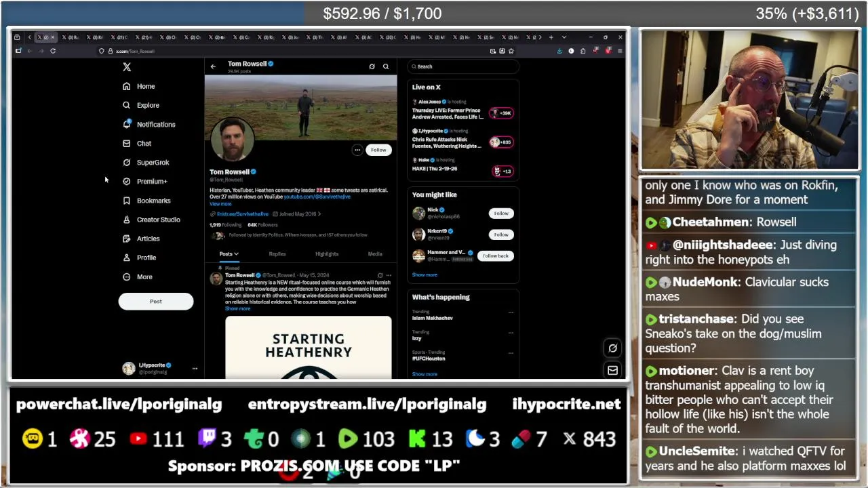The height and width of the screenshot is (488, 868).
Task: Bookmark the page with the address bar star
Action: (x=511, y=51)
